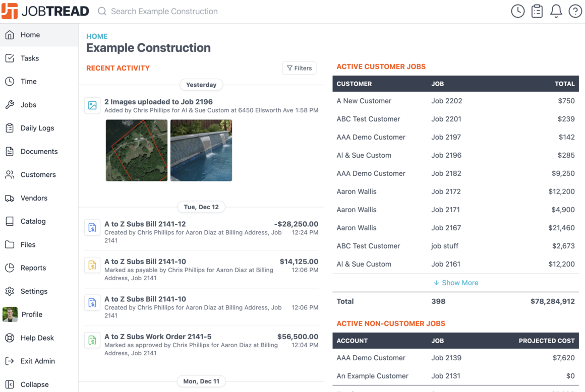Click the image icon beside 2 Images uploaded
The height and width of the screenshot is (392, 585).
(x=92, y=105)
